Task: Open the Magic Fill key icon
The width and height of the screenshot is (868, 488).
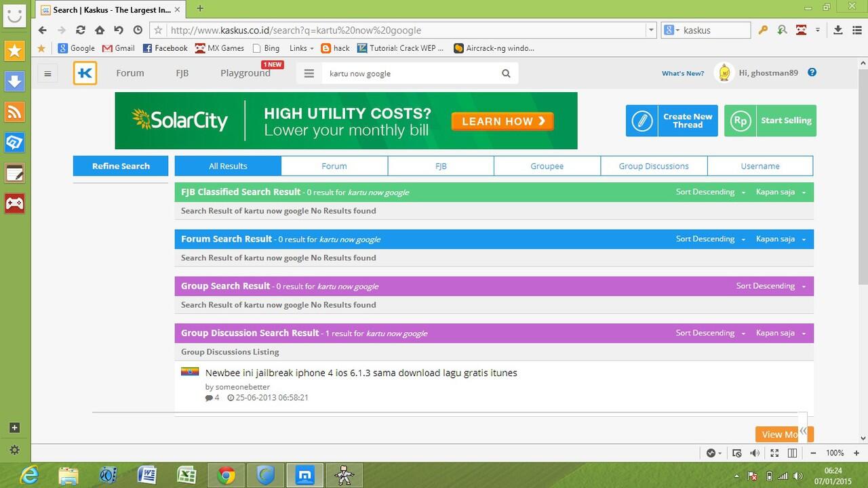Action: tap(763, 30)
